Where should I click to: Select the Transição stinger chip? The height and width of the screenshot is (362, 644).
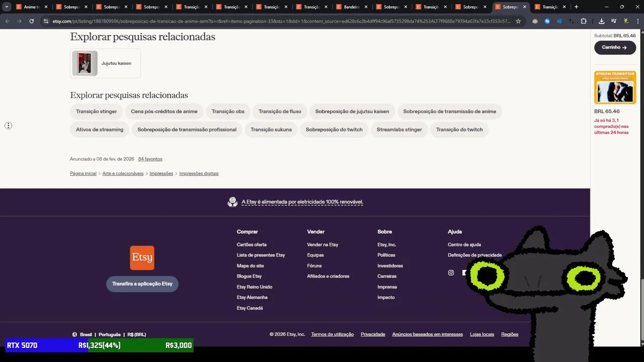(96, 112)
